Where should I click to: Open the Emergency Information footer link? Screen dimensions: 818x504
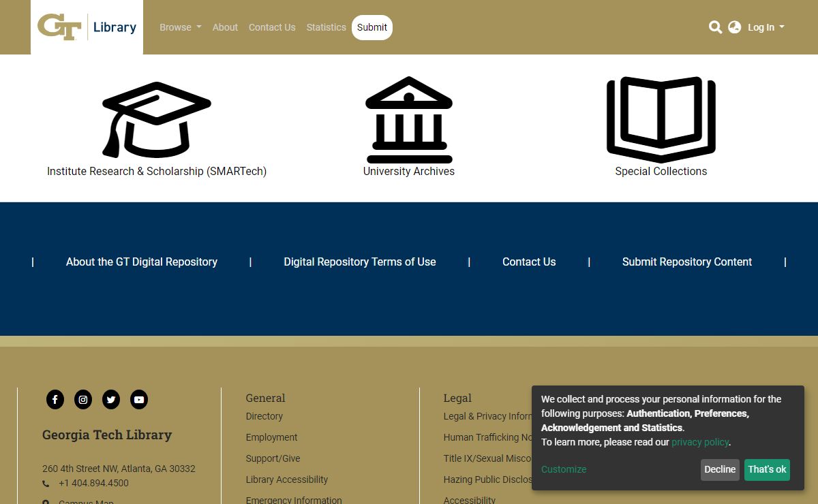294,500
